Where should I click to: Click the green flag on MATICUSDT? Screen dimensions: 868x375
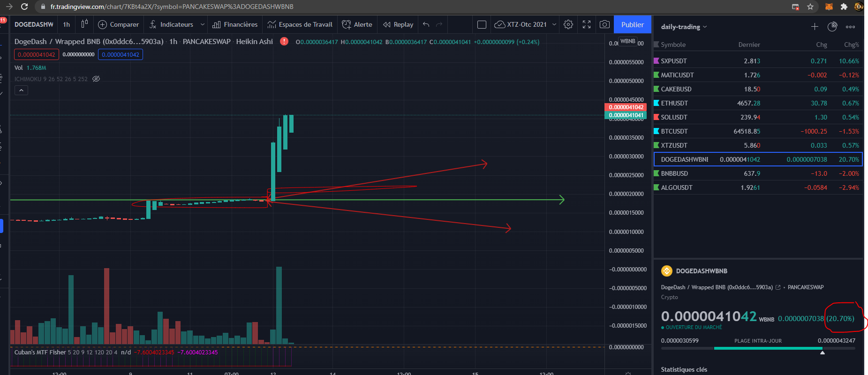(657, 75)
